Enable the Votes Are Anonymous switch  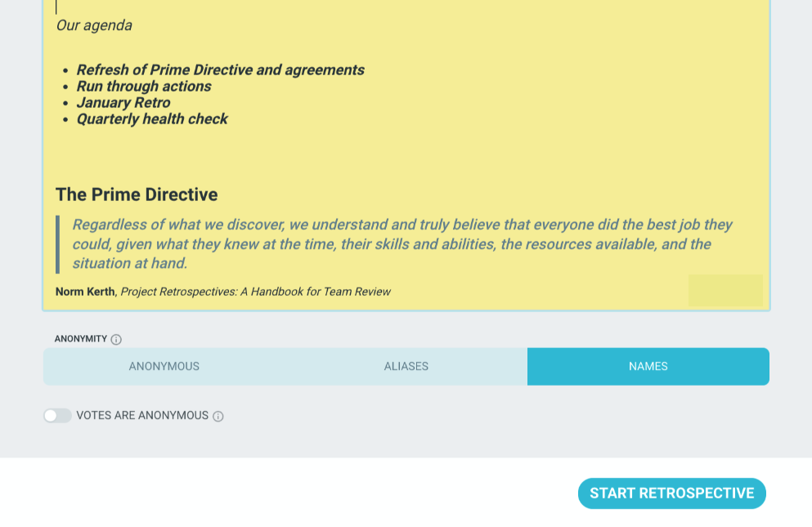[57, 416]
